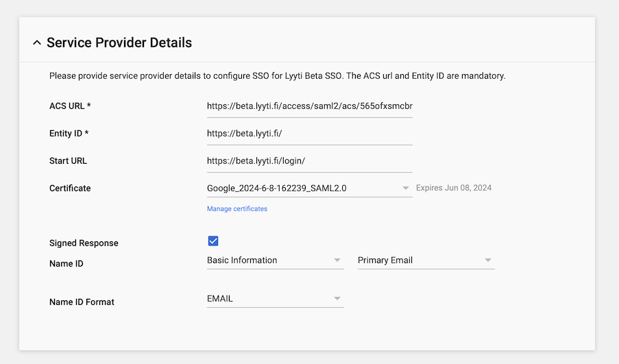Open the Google_2024-6-8 certificate selector
The image size is (619, 364).
point(302,188)
